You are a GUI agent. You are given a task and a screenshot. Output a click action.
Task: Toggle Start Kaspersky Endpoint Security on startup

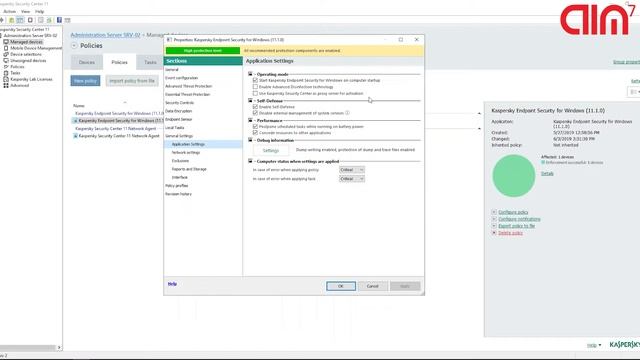[x=255, y=80]
